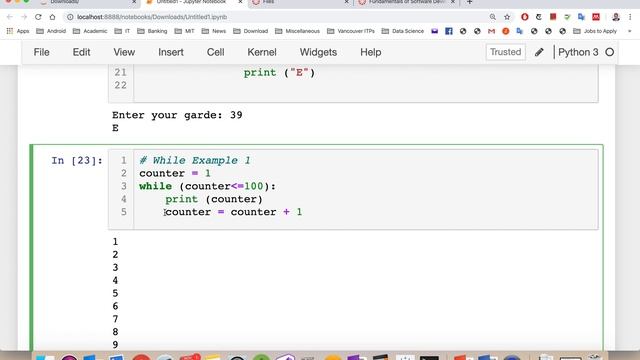Open the Insert menu

click(x=171, y=52)
